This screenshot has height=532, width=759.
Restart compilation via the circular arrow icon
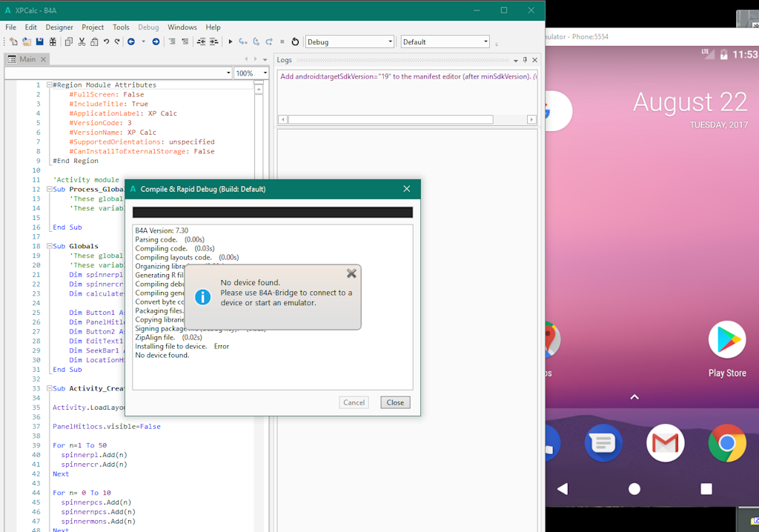tap(295, 42)
